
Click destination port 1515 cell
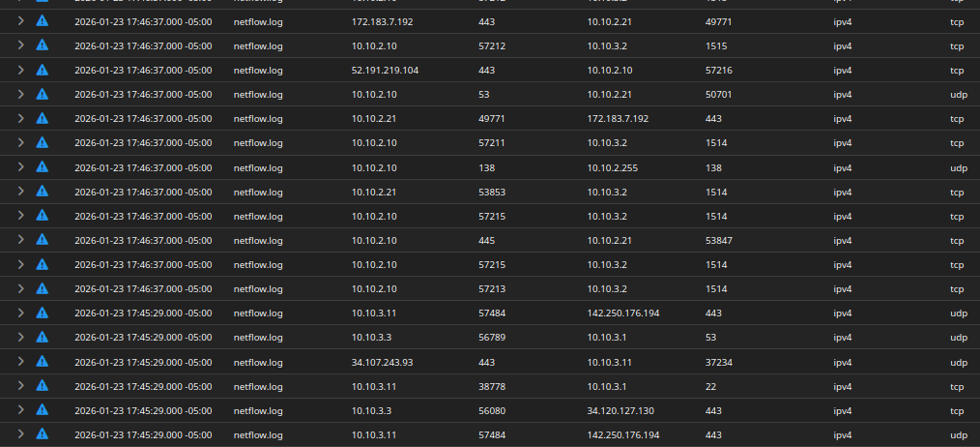pyautogui.click(x=716, y=45)
